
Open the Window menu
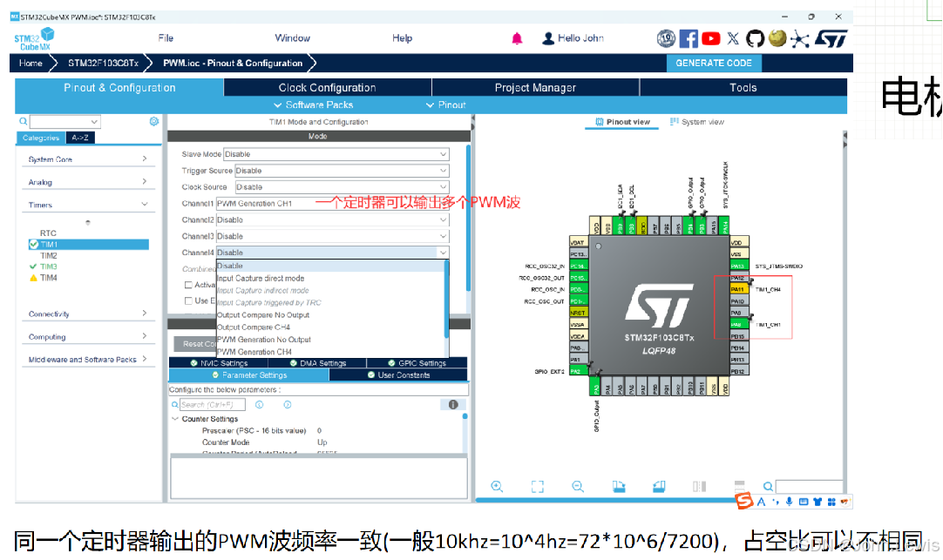point(292,37)
